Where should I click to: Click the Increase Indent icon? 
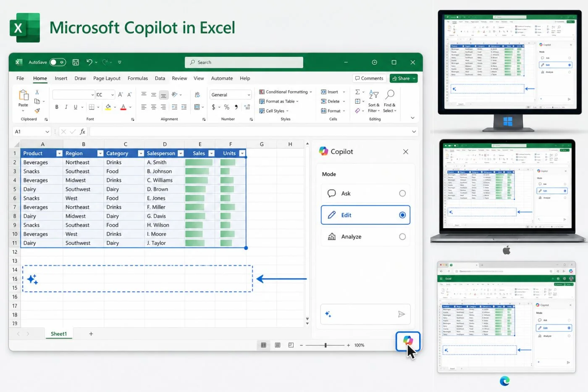coord(184,107)
